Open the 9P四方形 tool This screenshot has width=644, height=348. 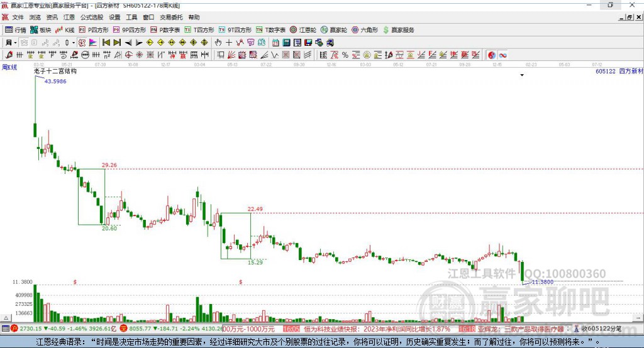coord(130,30)
